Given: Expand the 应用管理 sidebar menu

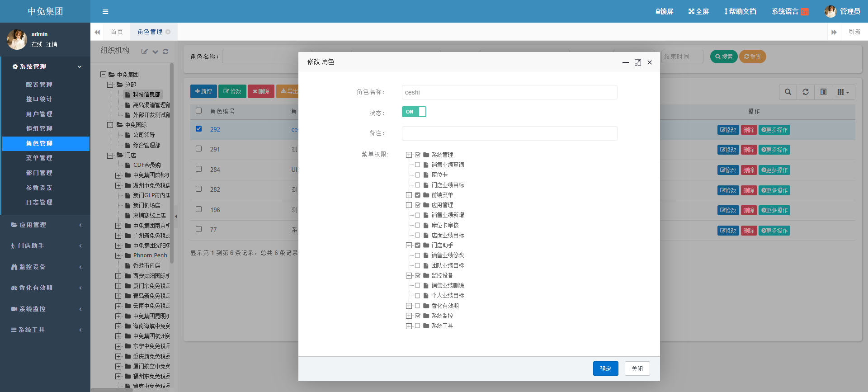Looking at the screenshot, I should click(45, 225).
